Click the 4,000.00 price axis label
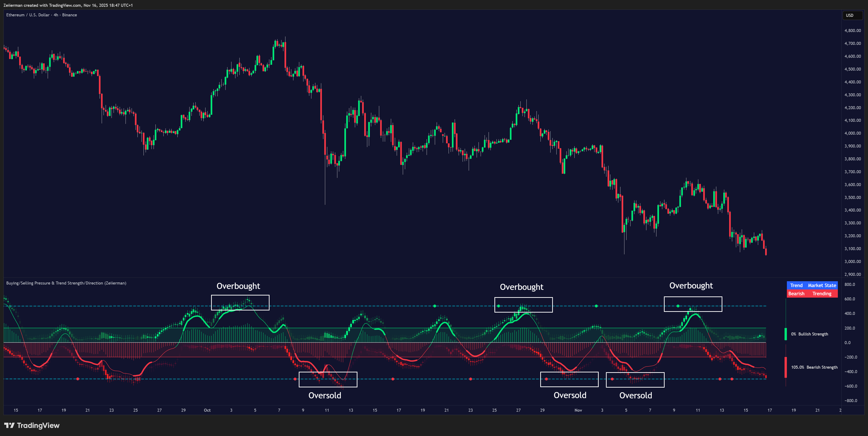The image size is (868, 436). 853,133
